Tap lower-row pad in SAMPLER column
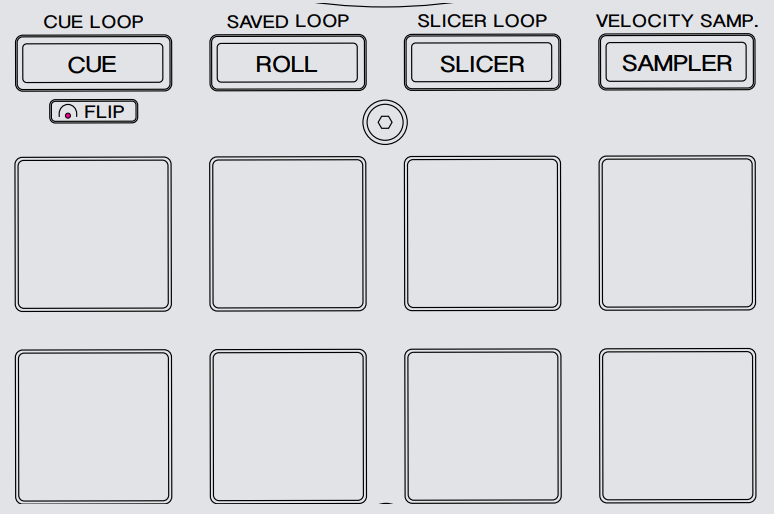This screenshot has width=774, height=514. [x=677, y=426]
